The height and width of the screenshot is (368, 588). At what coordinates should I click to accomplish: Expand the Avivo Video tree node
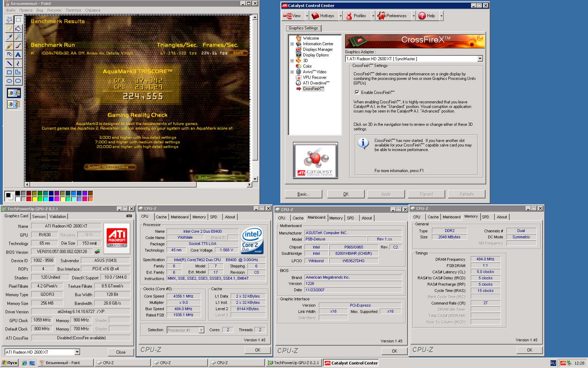pos(292,72)
